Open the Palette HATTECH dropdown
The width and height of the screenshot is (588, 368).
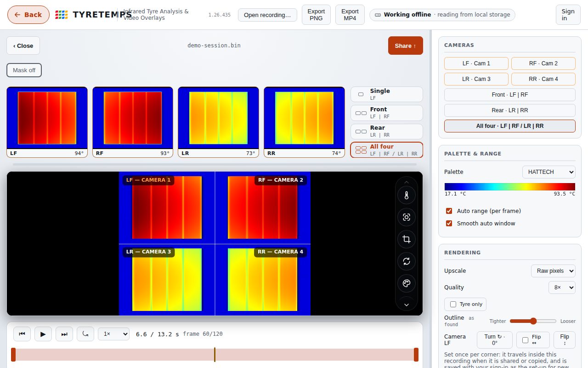pyautogui.click(x=549, y=172)
